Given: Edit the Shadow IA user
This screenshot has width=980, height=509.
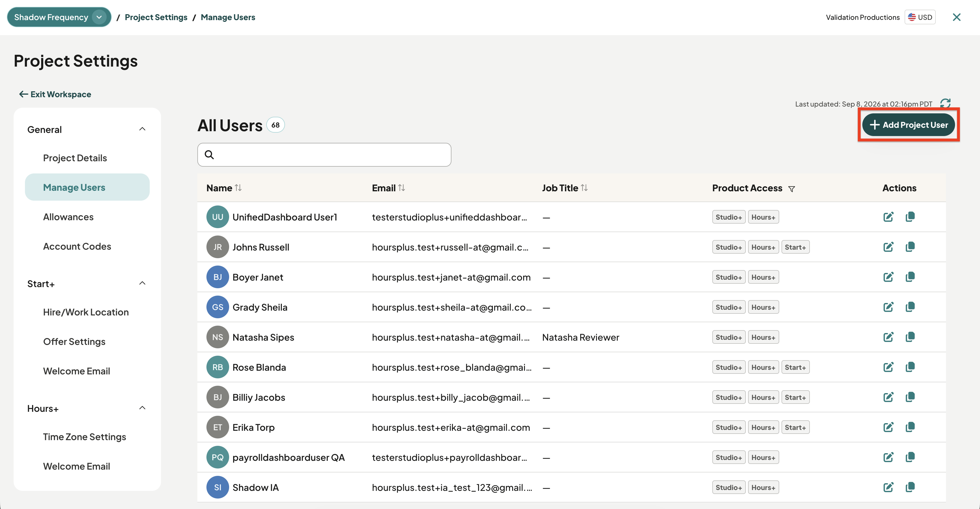Looking at the screenshot, I should click(888, 487).
